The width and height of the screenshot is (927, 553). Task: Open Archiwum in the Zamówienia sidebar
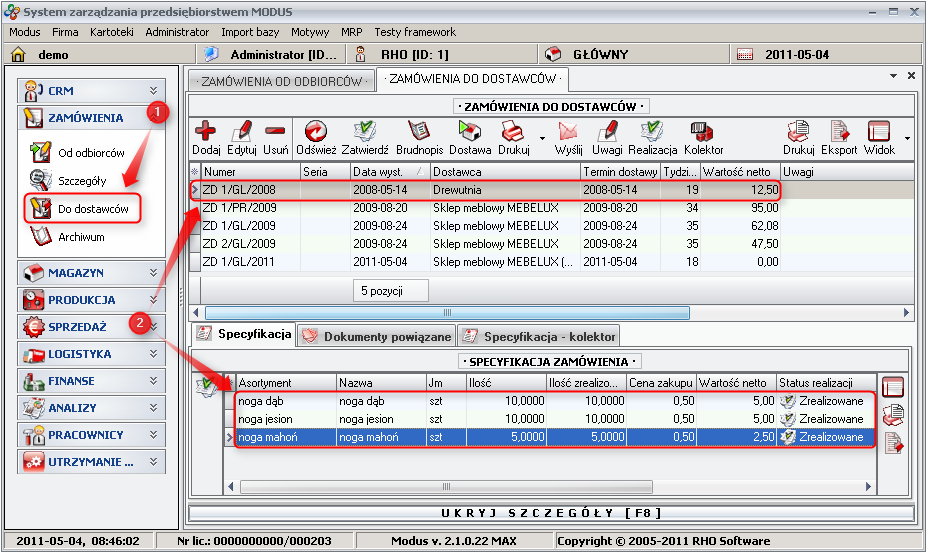tap(81, 237)
